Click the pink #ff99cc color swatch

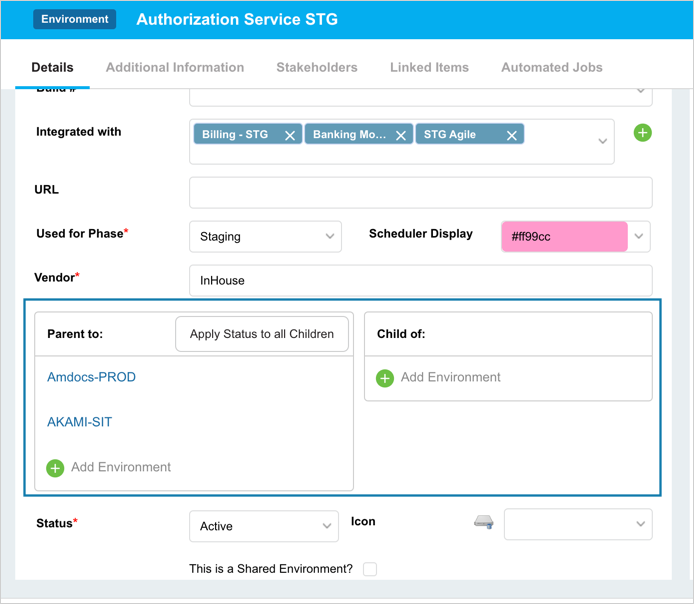click(564, 237)
